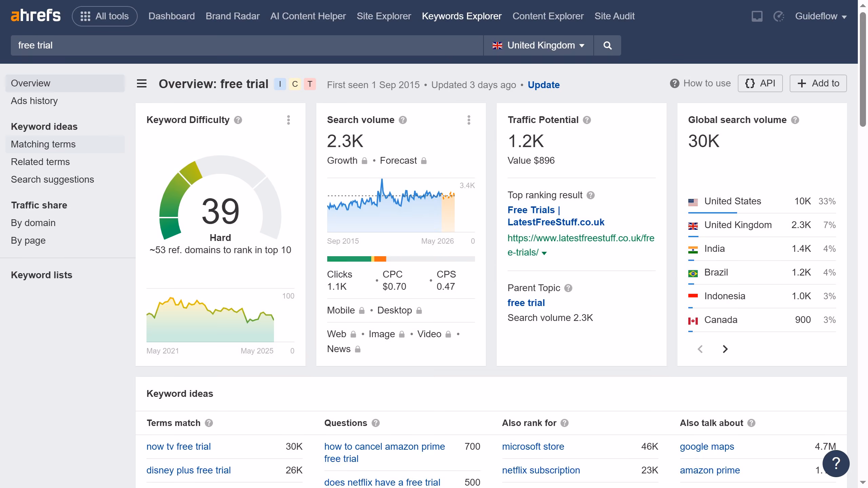Open disney plus free trial keyword
Screen dimensions: 868x488
(x=189, y=470)
